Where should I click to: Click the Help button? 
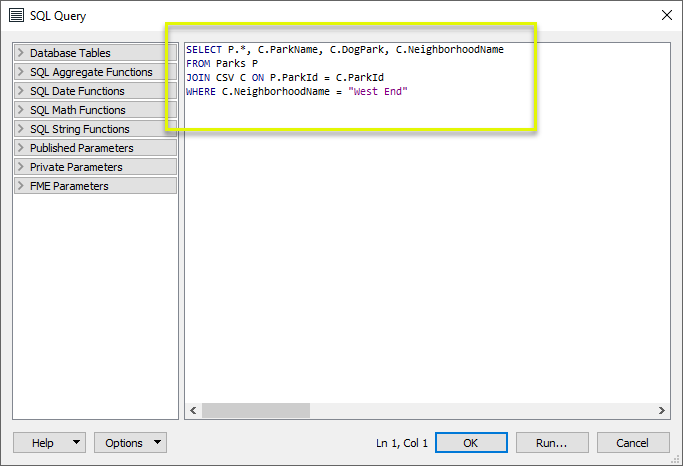(42, 443)
